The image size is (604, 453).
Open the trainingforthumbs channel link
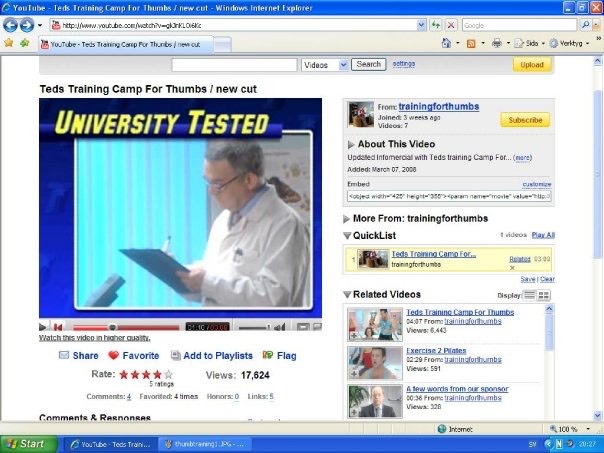coord(439,107)
